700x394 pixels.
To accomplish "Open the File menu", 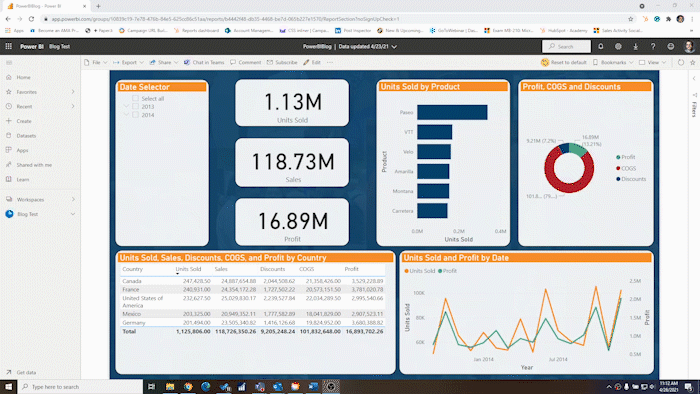I will [96, 62].
